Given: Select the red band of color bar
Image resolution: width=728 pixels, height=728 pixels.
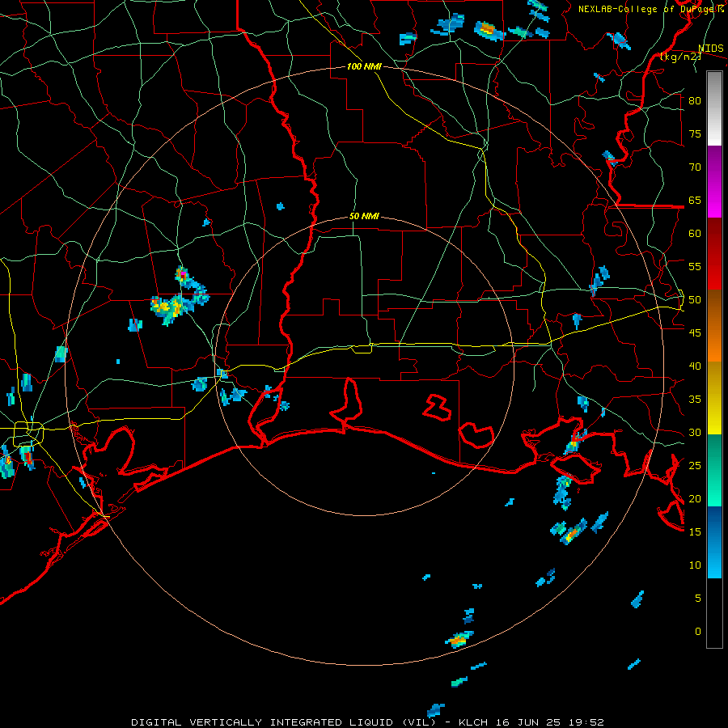Looking at the screenshot, I should (714, 254).
